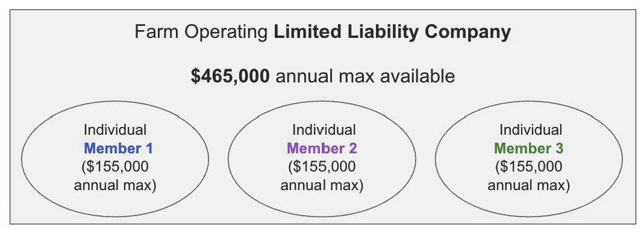Viewport: 644px width, 234px height.
Task: Click the blue "Member 1" label
Action: point(118,149)
